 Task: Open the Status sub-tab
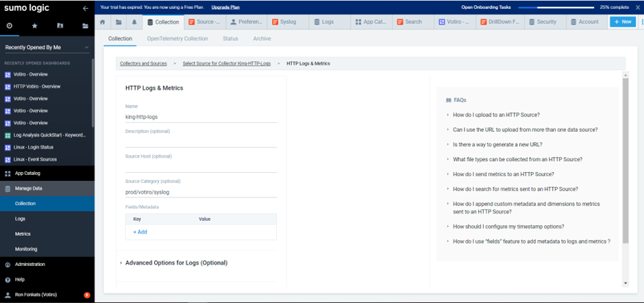230,38
